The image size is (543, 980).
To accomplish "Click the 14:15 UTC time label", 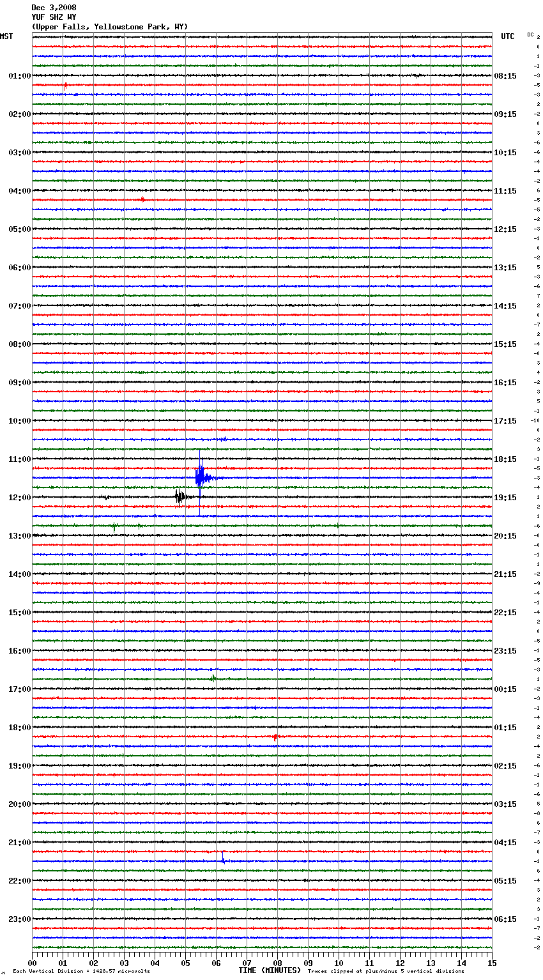I will click(505, 306).
